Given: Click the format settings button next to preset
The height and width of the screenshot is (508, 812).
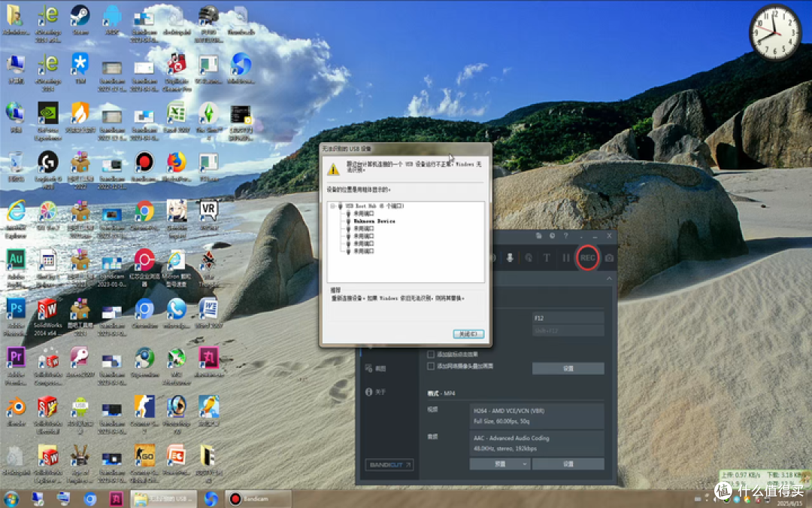Looking at the screenshot, I should point(568,464).
